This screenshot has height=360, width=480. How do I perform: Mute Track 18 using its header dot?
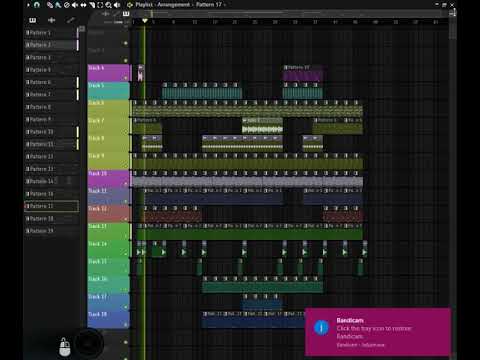tap(126, 324)
